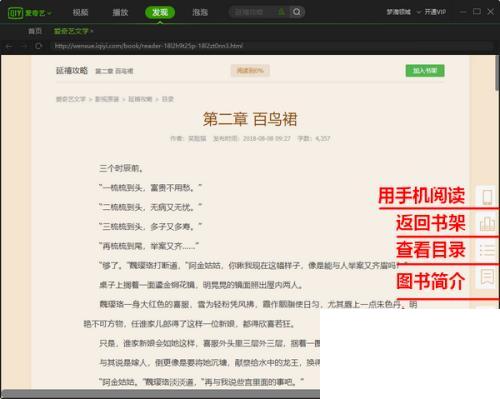
Task: Go to the 首页 sub-tab
Action: [x=35, y=31]
